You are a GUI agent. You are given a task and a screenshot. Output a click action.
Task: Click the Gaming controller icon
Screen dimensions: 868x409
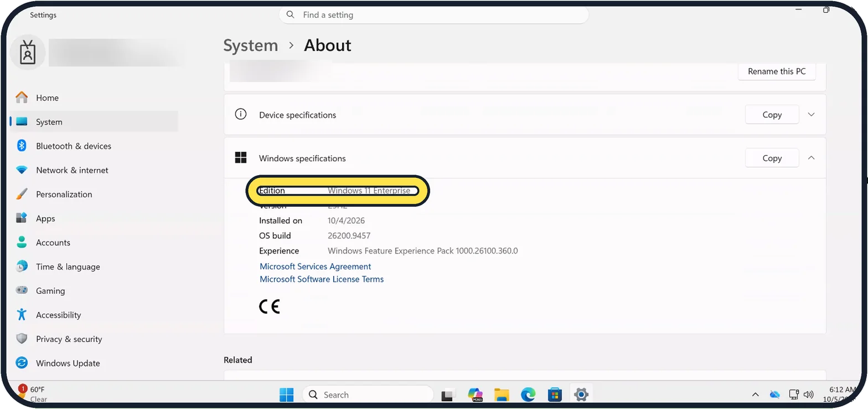pyautogui.click(x=22, y=290)
